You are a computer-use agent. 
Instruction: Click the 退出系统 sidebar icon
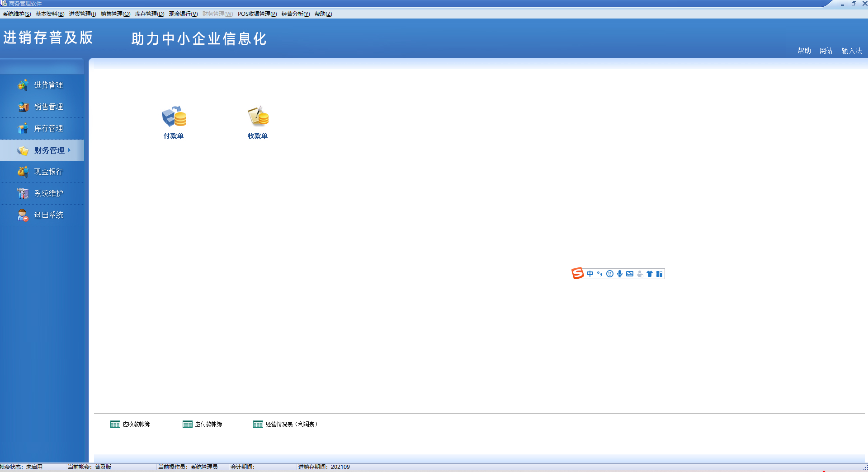23,215
